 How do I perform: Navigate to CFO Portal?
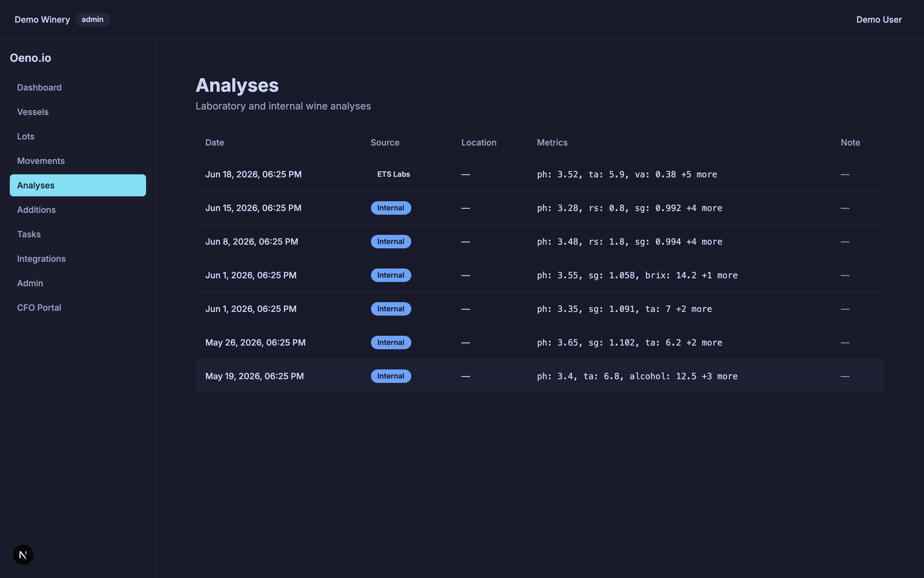(78, 308)
